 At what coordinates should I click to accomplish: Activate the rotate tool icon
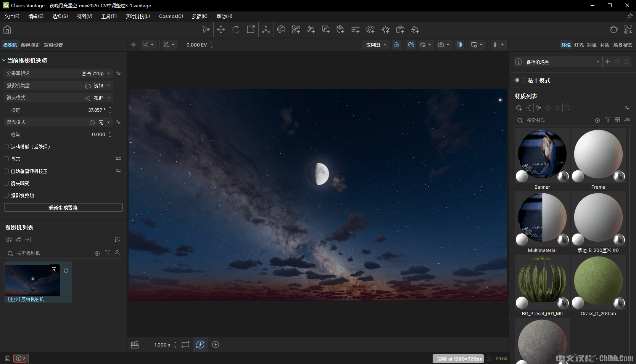[x=236, y=30]
